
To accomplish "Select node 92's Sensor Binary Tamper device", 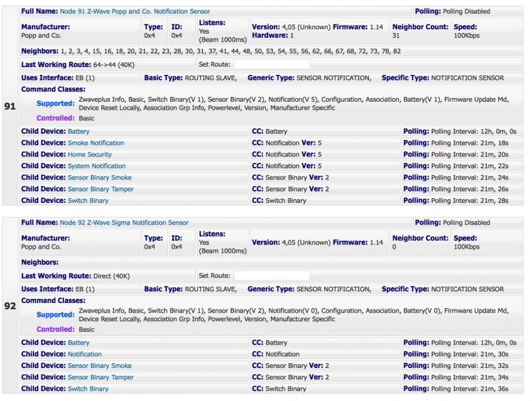I will [101, 377].
